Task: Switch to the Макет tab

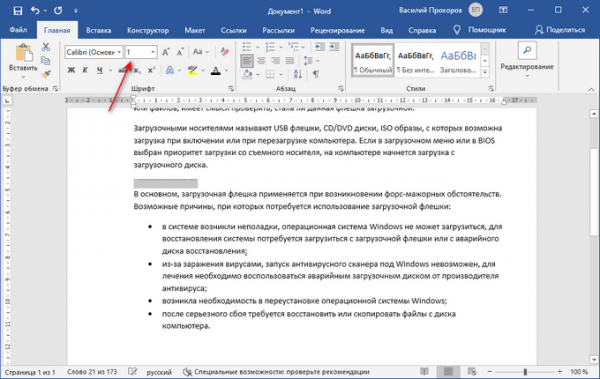Action: (195, 30)
